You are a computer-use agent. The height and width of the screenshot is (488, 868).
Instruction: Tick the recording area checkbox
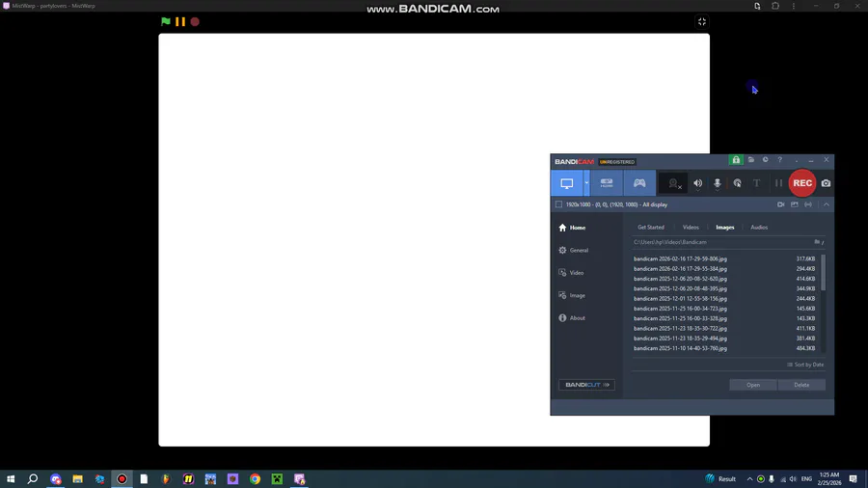click(x=558, y=204)
